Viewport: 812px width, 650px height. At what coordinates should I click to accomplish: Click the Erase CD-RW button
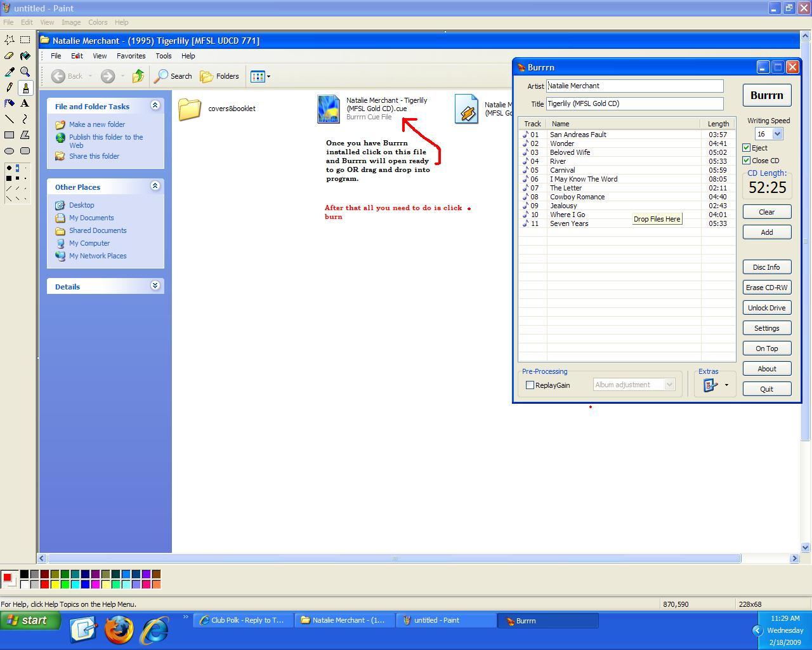pos(767,288)
